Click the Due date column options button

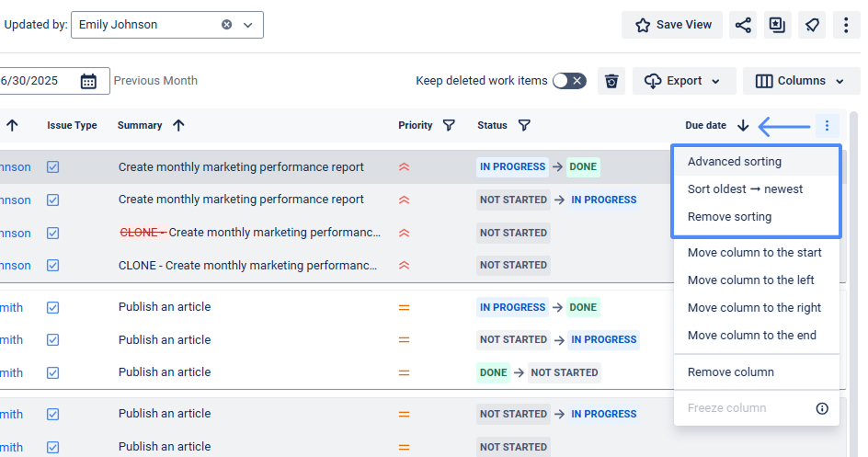[827, 125]
